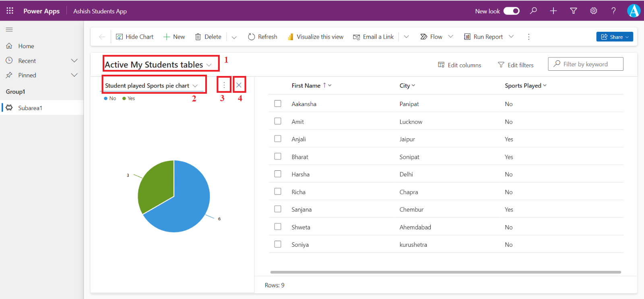This screenshot has width=644, height=299.
Task: Open the app launcher waffle icon
Action: pyautogui.click(x=10, y=11)
